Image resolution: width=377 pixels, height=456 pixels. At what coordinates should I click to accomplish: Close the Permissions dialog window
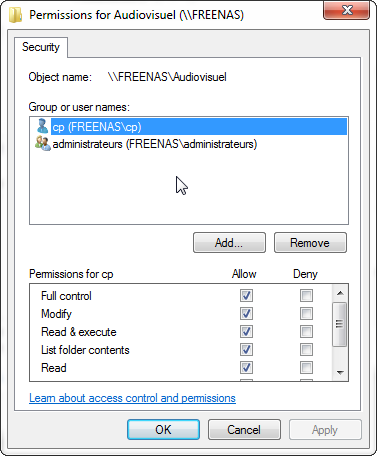point(346,10)
